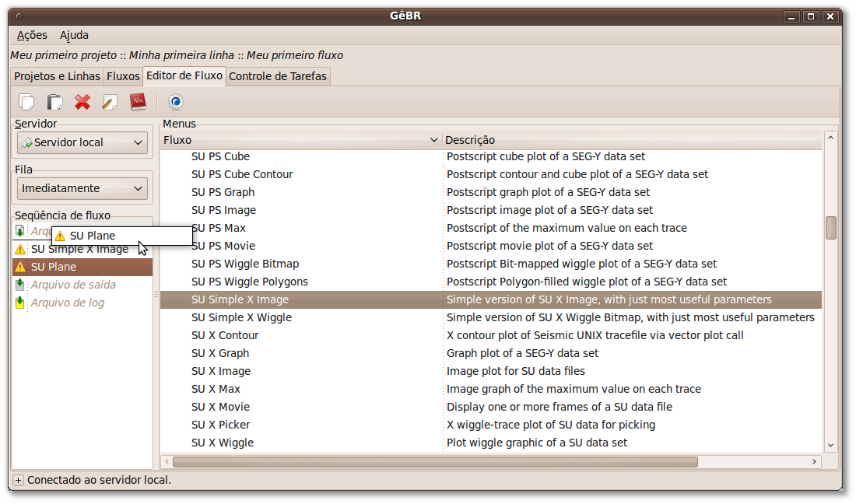Open the Imediatamente queue dropdown
The image size is (856, 504).
[x=82, y=188]
